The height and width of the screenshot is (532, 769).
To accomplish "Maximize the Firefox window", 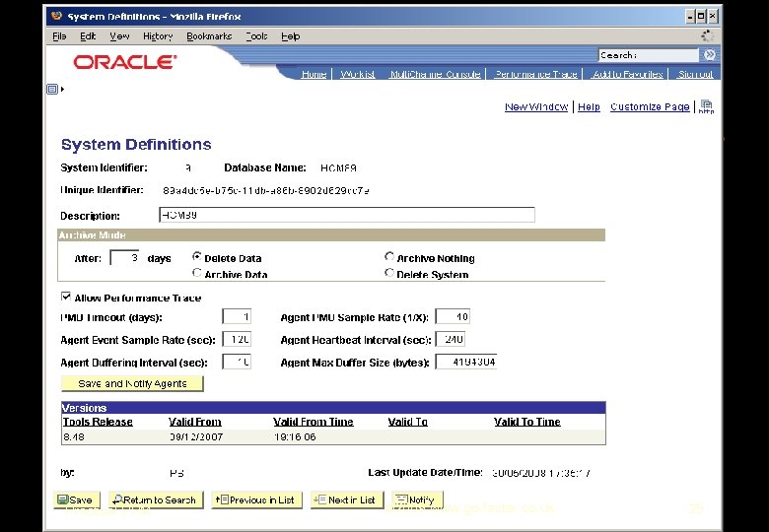I will (x=701, y=17).
